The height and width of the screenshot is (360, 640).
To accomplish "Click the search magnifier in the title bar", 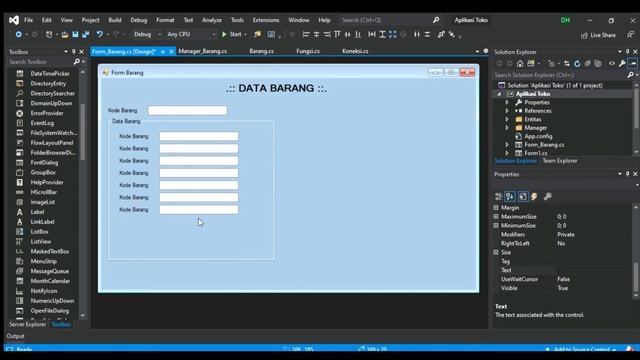I will pyautogui.click(x=436, y=20).
